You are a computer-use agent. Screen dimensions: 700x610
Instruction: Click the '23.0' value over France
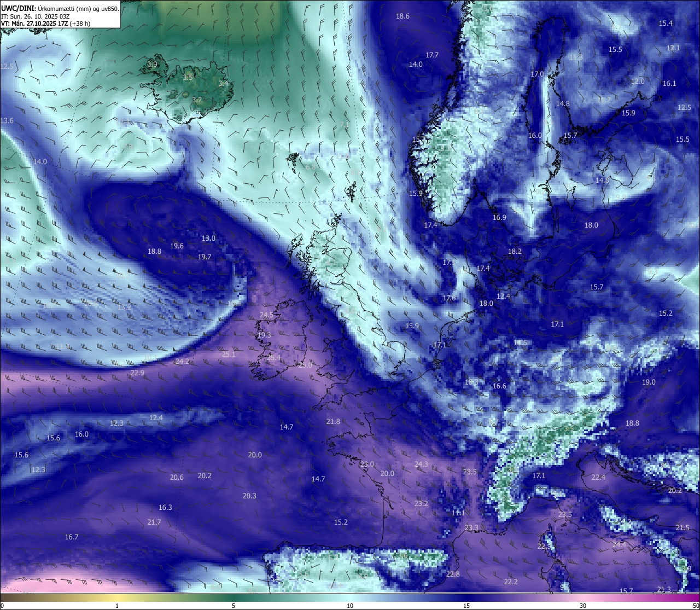click(x=367, y=464)
